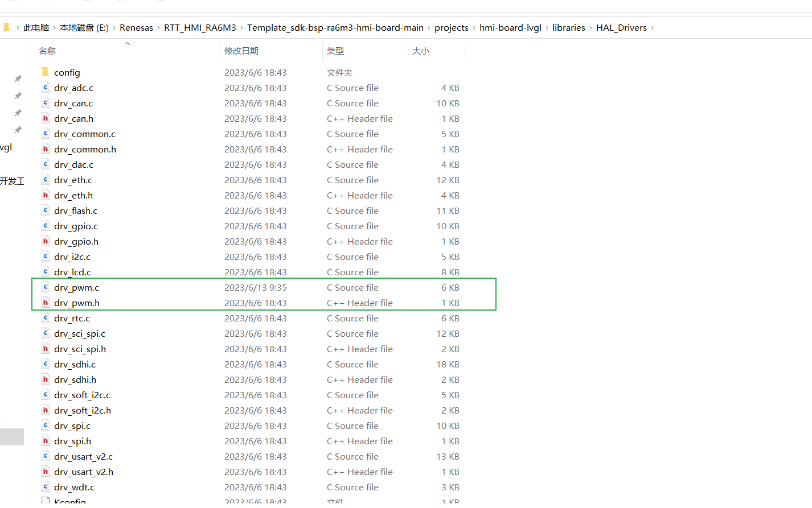812x508 pixels.
Task: Click HAL_Drivers in the breadcrumb
Action: [621, 28]
